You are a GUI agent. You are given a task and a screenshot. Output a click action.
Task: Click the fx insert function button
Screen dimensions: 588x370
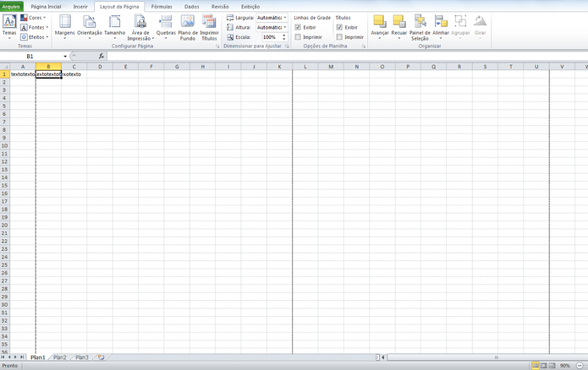[101, 56]
